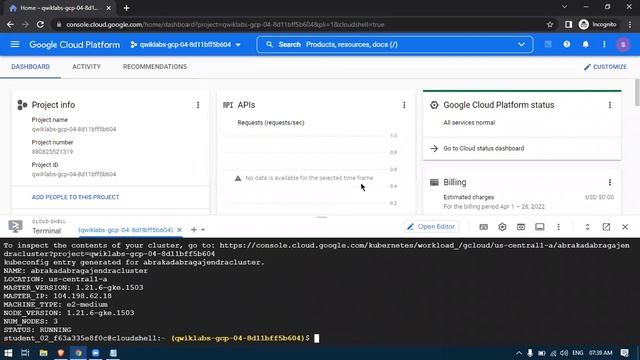Expand new terminal tab dropdown arrow

[x=203, y=230]
